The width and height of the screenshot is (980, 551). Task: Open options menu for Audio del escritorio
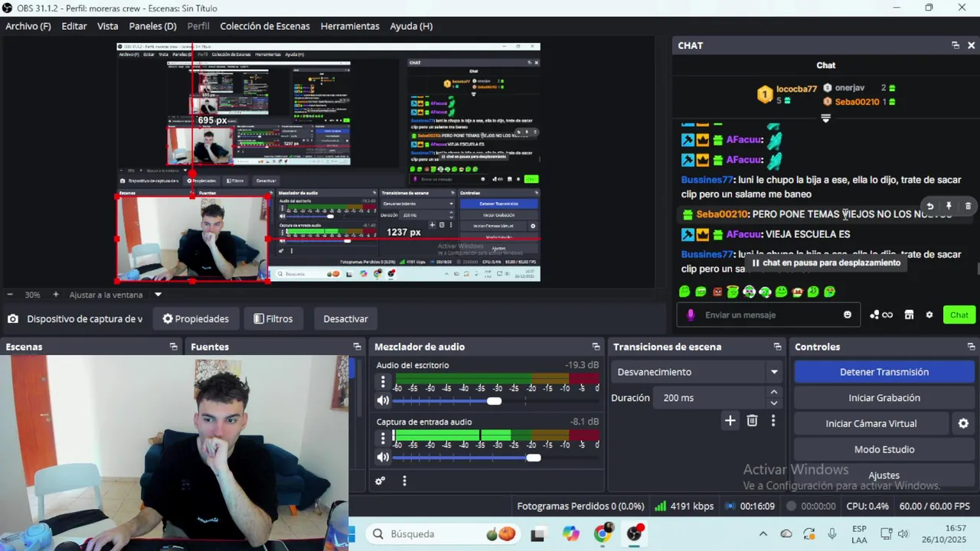pyautogui.click(x=383, y=381)
